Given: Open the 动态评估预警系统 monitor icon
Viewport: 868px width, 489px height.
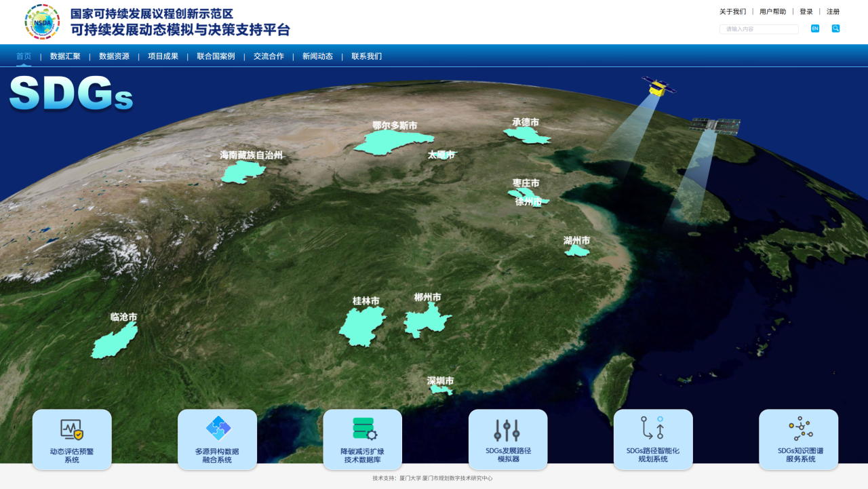Looking at the screenshot, I should pos(72,429).
